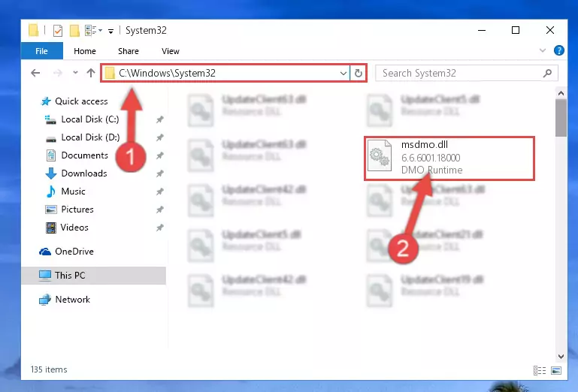Refresh the System32 folder
Viewport: 578px width, 392px height.
(359, 73)
